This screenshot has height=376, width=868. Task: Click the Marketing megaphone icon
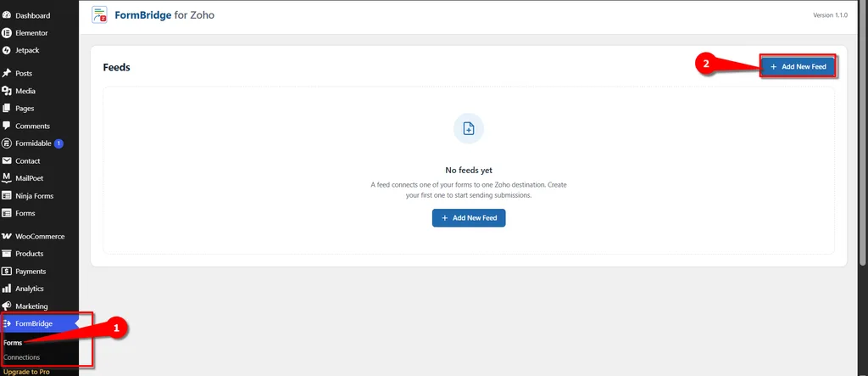click(x=7, y=306)
